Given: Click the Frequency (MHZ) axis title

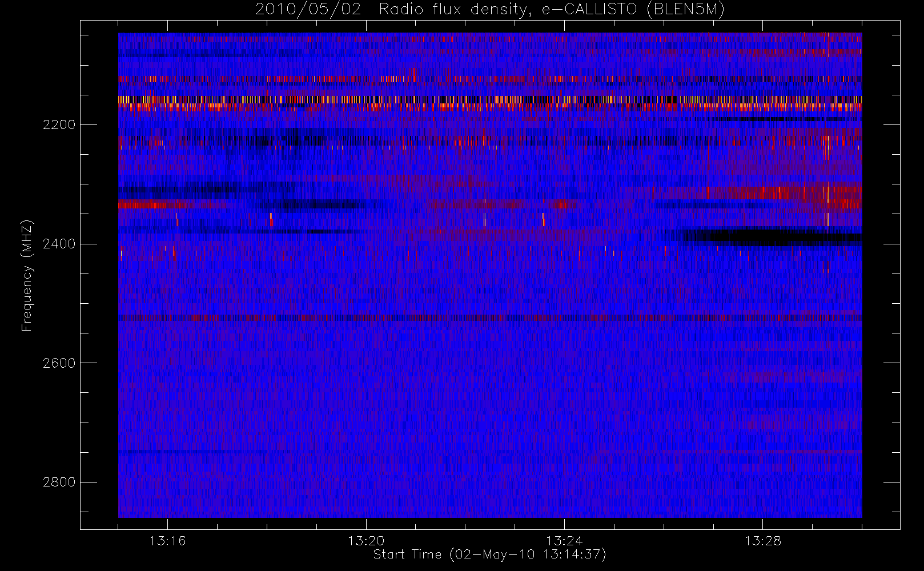Looking at the screenshot, I should [27, 275].
